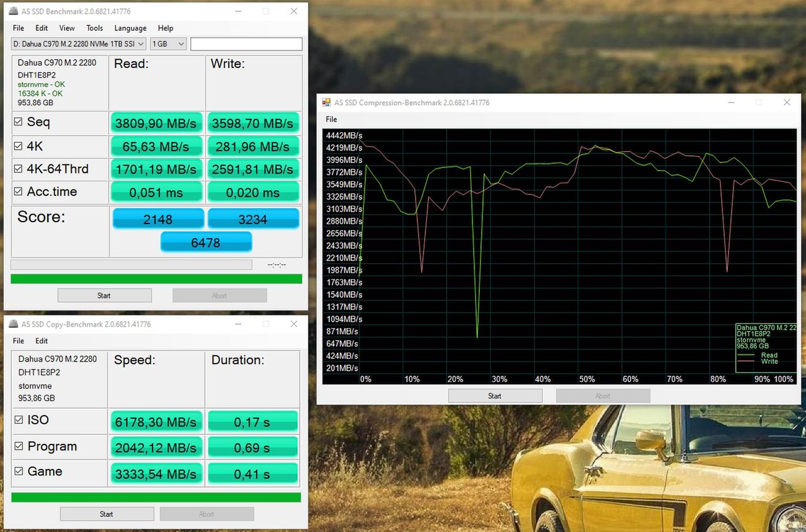806x532 pixels.
Task: Open Edit menu in Copy-Benchmark window
Action: [x=42, y=341]
